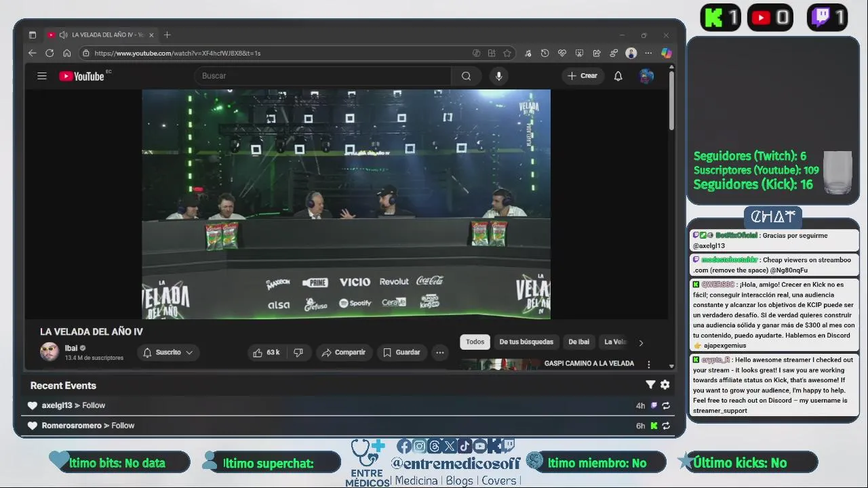Open the Ibai channel name link
Image resolution: width=868 pixels, height=488 pixels.
tap(71, 348)
